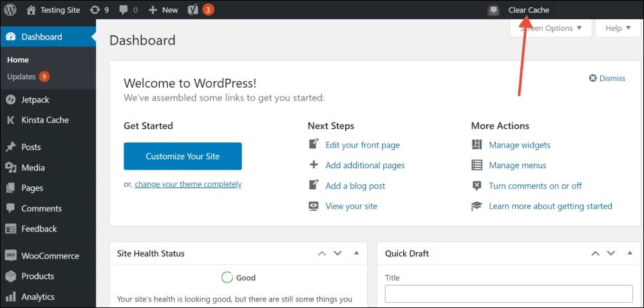Follow change your theme completely link
The image size is (644, 308).
tap(188, 184)
